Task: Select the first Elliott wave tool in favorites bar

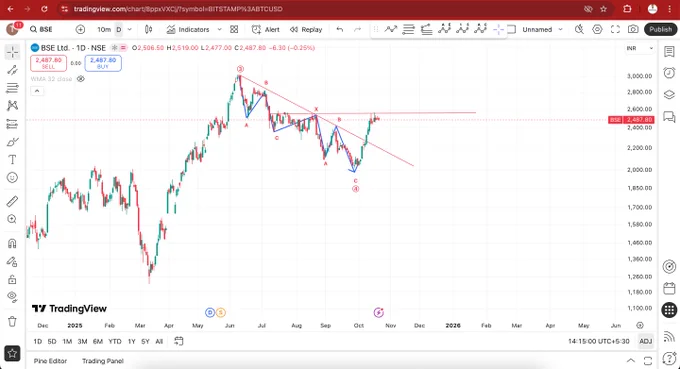Action: (444, 29)
